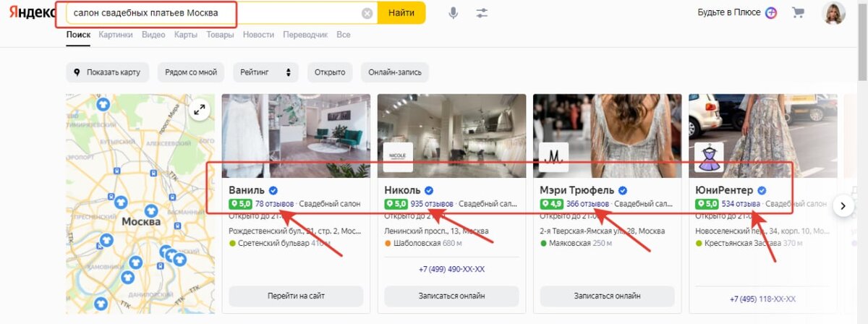The height and width of the screenshot is (324, 868).
Task: Select the Поиск tab
Action: pyautogui.click(x=78, y=35)
